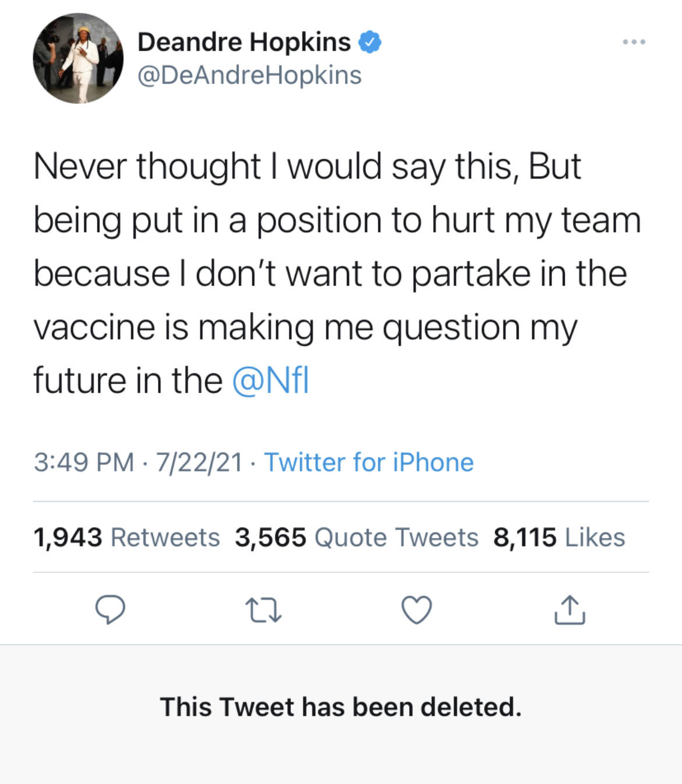Like the tweet with heart icon
The width and height of the screenshot is (682, 784).
tap(417, 610)
